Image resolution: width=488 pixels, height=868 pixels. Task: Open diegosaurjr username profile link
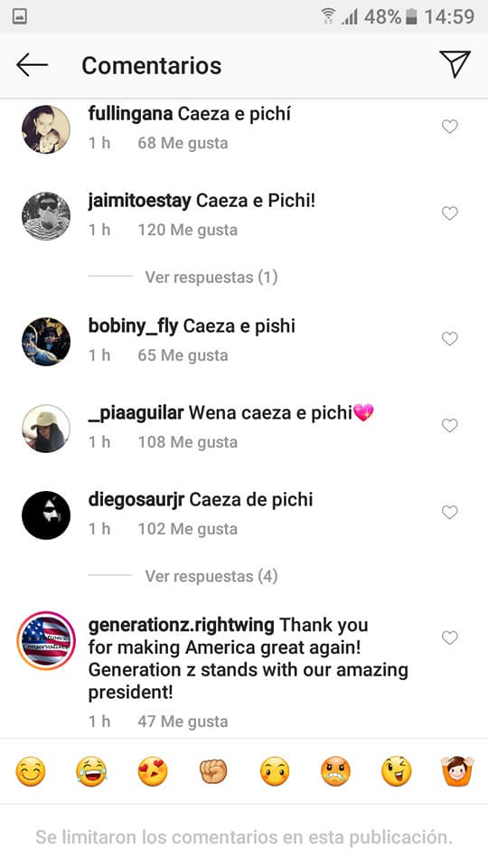136,499
